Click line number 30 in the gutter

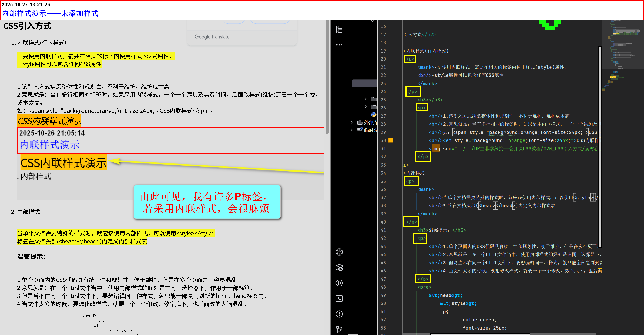coord(383,140)
